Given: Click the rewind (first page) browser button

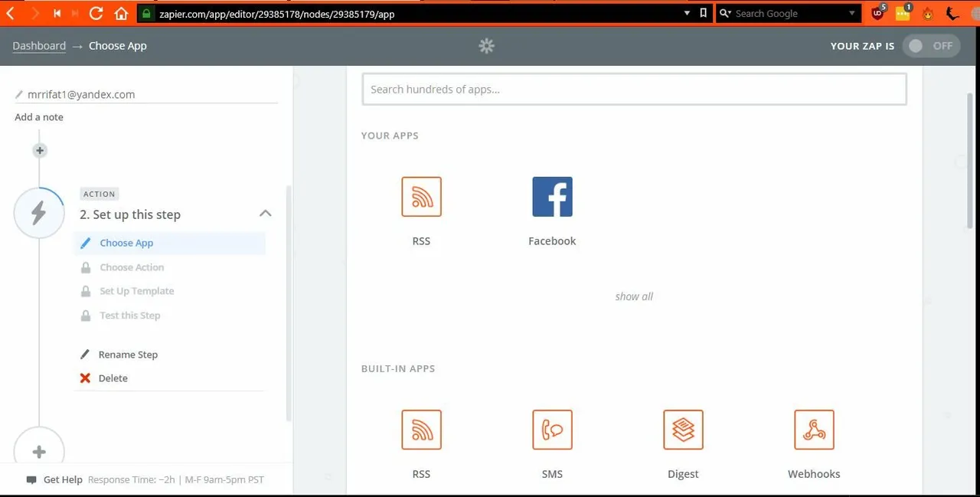Looking at the screenshot, I should (57, 13).
